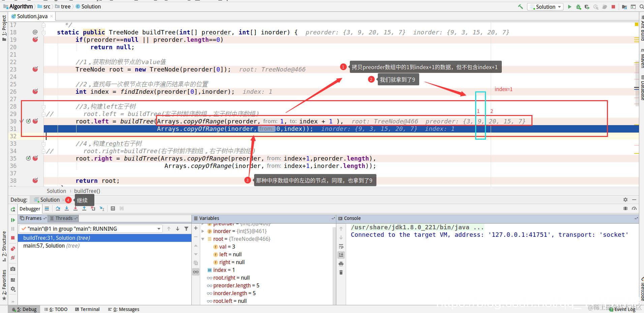This screenshot has height=313, width=644.
Task: Open the 0: Messages tool window
Action: click(124, 309)
